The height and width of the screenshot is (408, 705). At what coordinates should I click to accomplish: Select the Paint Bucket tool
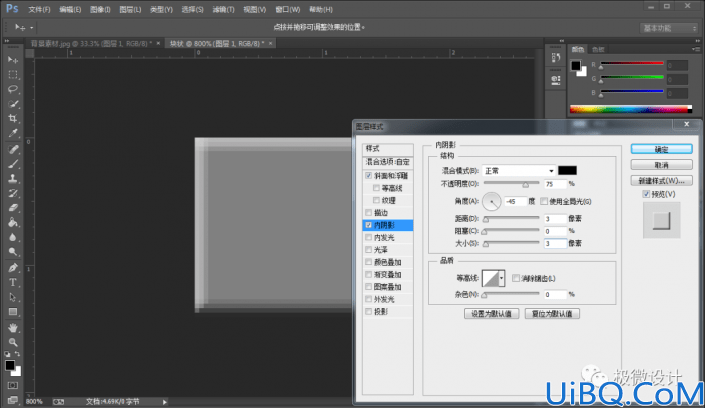point(13,223)
